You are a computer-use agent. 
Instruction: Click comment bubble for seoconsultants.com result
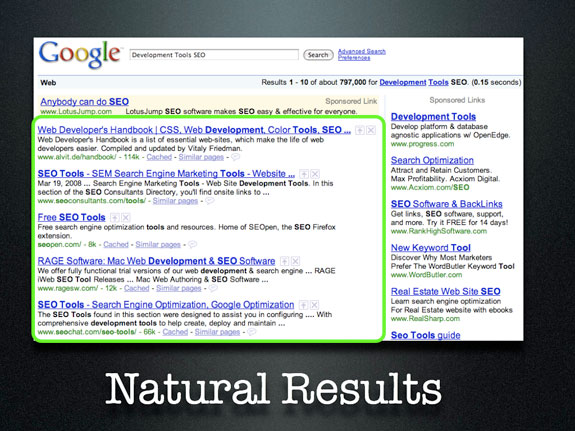210,201
